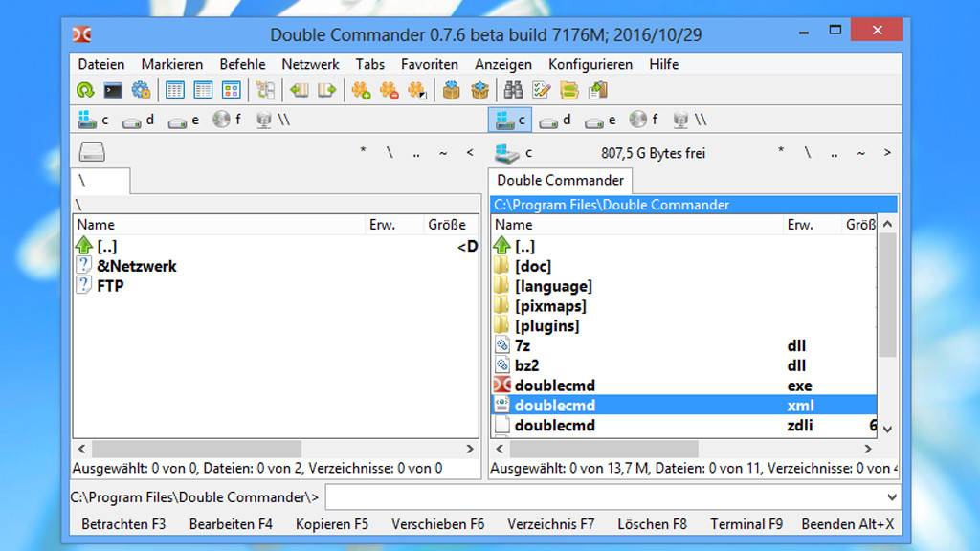980x551 pixels.
Task: Click the pack files box icon
Action: click(452, 91)
